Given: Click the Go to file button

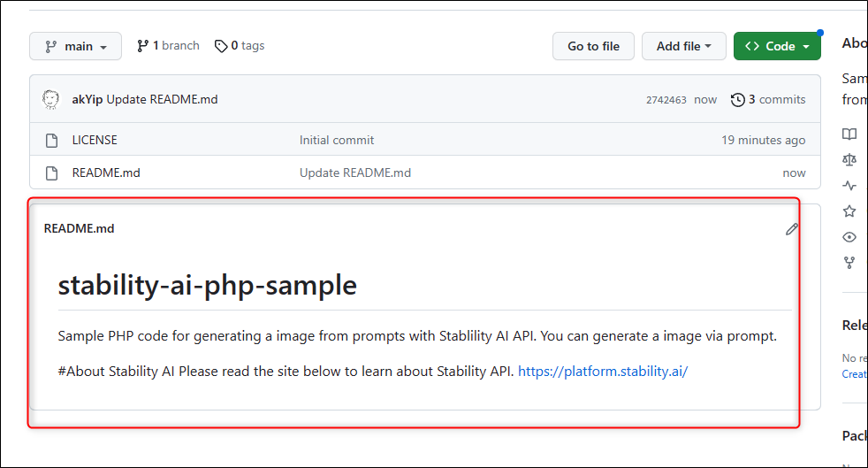Looking at the screenshot, I should coord(593,46).
